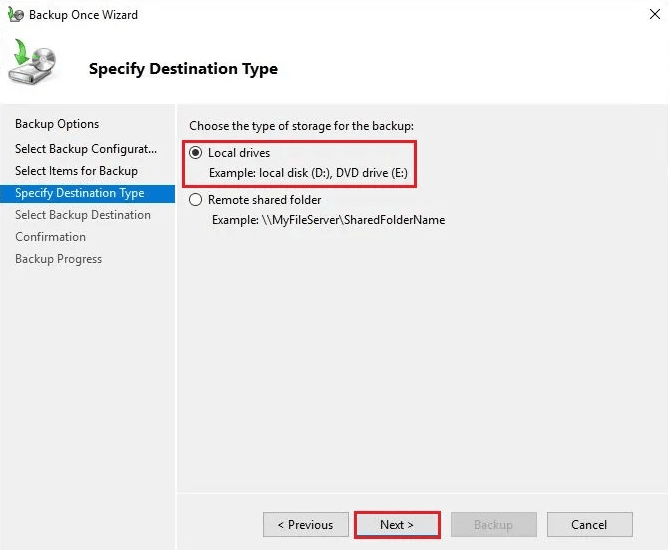This screenshot has width=668, height=550.
Task: Click the \\MyFileServer\SharedFolderName example text
Action: (x=328, y=219)
